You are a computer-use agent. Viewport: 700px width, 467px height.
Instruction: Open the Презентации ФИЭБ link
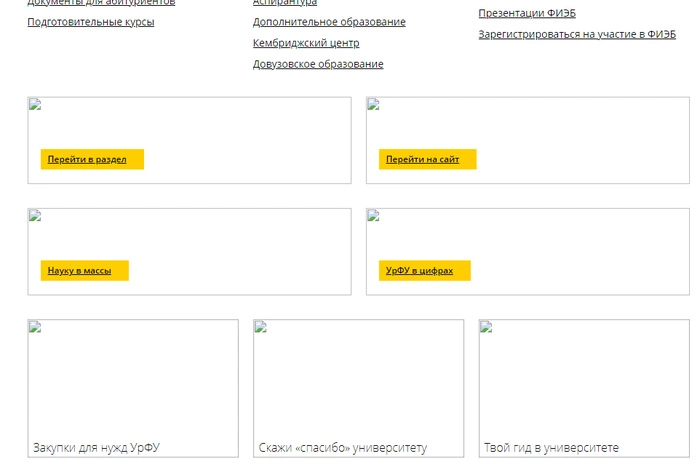pos(527,13)
